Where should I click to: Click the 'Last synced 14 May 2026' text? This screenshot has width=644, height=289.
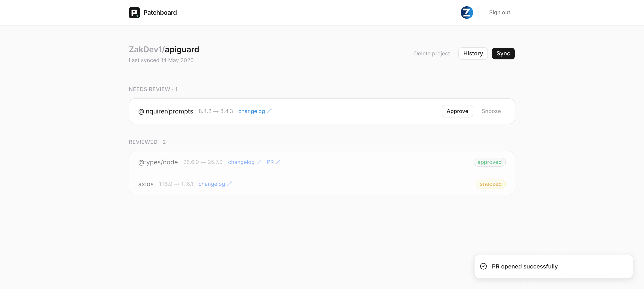[x=161, y=60]
